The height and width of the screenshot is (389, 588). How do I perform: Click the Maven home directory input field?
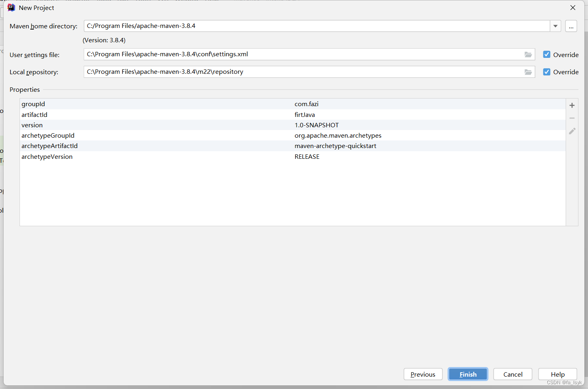[279, 26]
